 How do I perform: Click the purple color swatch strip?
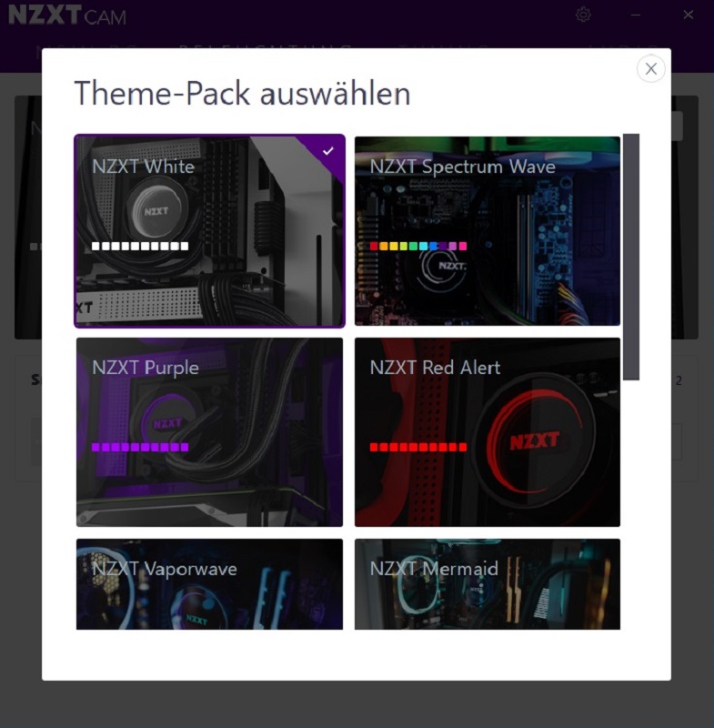pos(140,447)
